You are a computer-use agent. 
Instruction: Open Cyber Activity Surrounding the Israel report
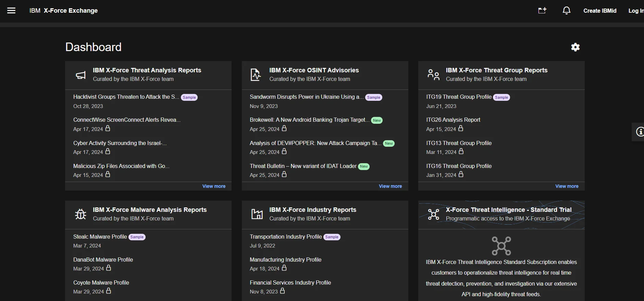tap(120, 143)
